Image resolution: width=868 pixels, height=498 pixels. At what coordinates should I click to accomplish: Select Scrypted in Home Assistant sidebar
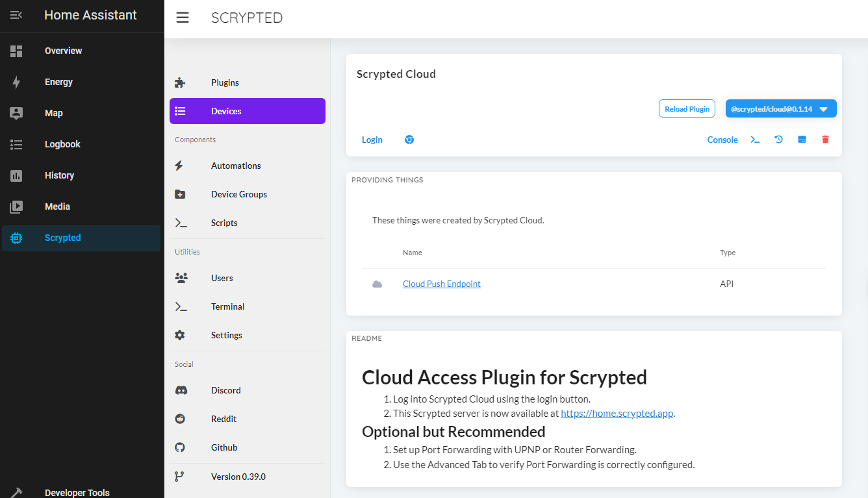[81, 238]
